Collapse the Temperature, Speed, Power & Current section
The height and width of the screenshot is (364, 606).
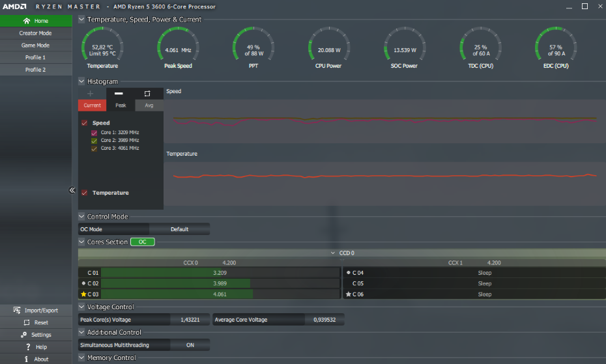(81, 20)
